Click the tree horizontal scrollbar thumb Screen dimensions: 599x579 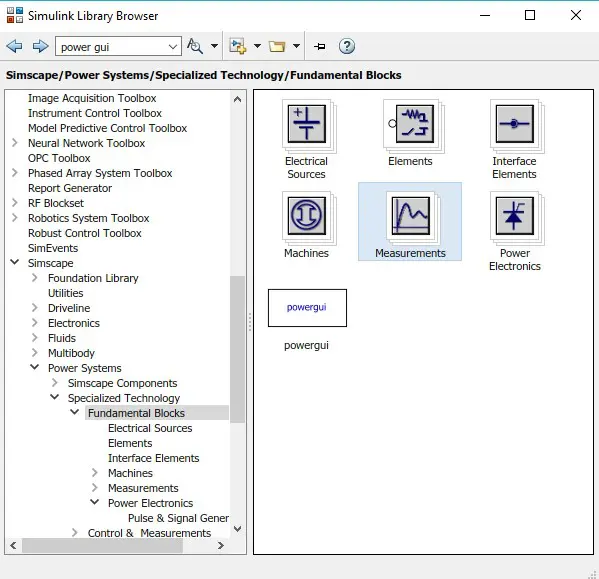click(102, 545)
